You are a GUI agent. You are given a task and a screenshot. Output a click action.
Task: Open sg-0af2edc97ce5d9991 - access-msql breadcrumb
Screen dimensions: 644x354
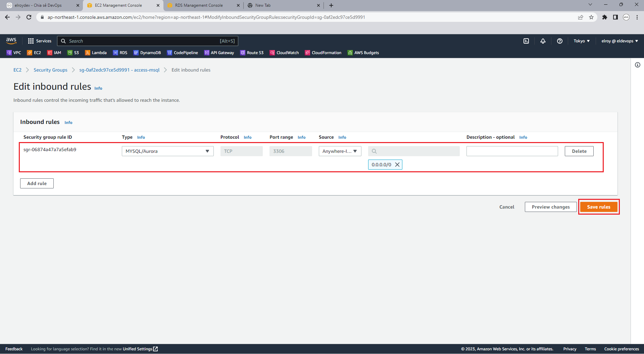[x=119, y=70]
